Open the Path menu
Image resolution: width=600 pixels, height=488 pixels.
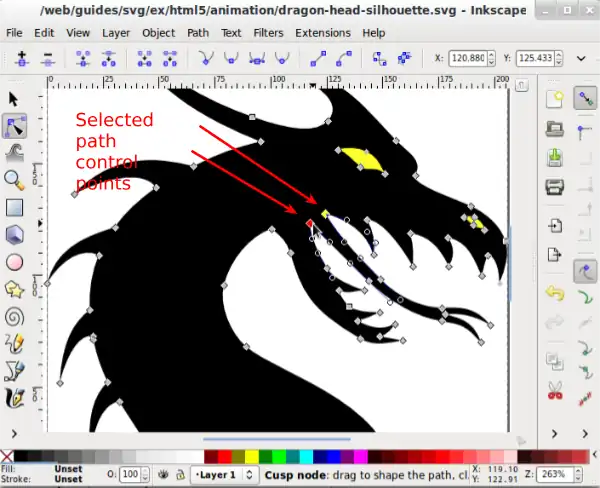click(198, 32)
